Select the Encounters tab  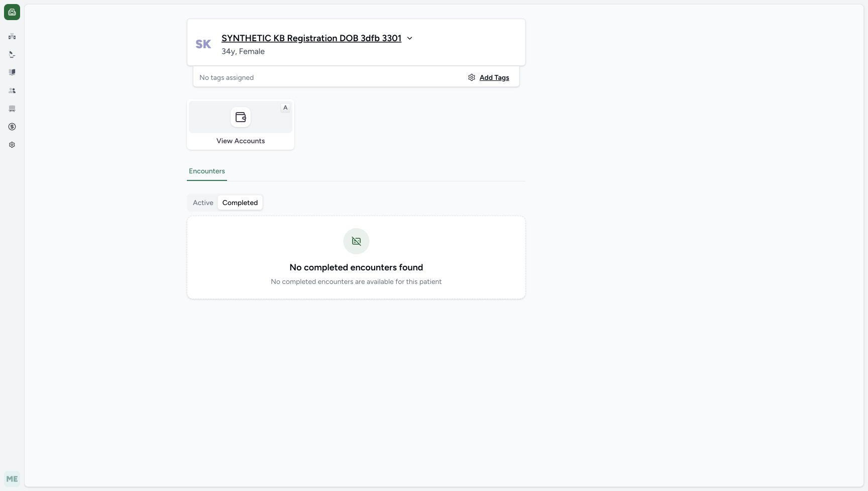click(207, 171)
